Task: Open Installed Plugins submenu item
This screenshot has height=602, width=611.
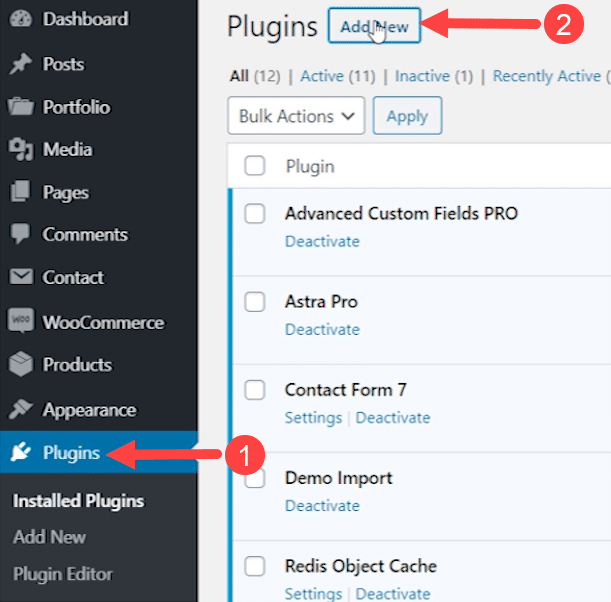Action: 78,501
